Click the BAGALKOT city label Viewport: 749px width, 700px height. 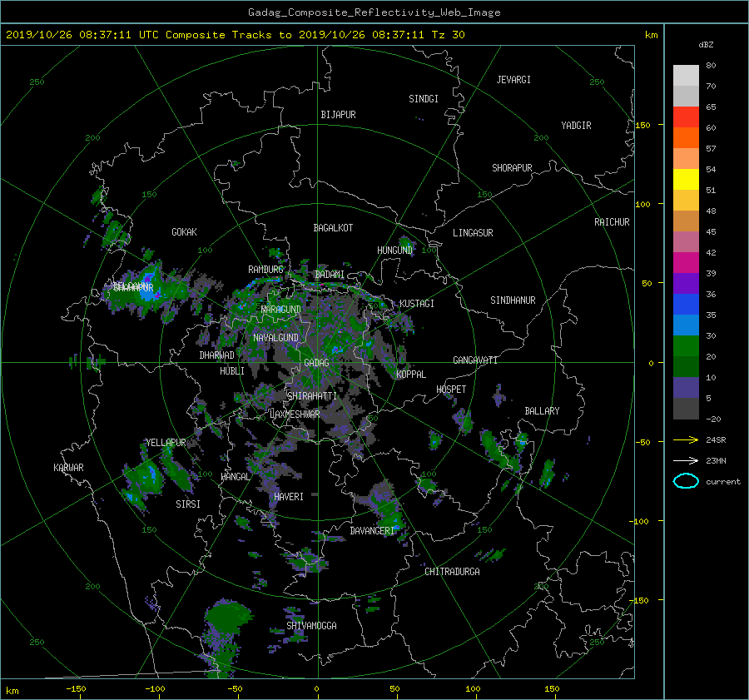(x=333, y=228)
